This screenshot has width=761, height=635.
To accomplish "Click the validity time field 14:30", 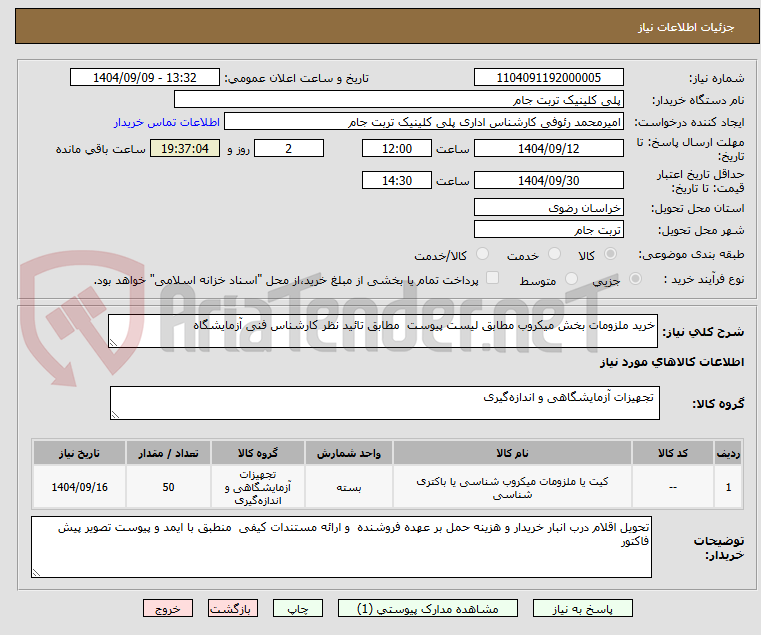I will 397,181.
